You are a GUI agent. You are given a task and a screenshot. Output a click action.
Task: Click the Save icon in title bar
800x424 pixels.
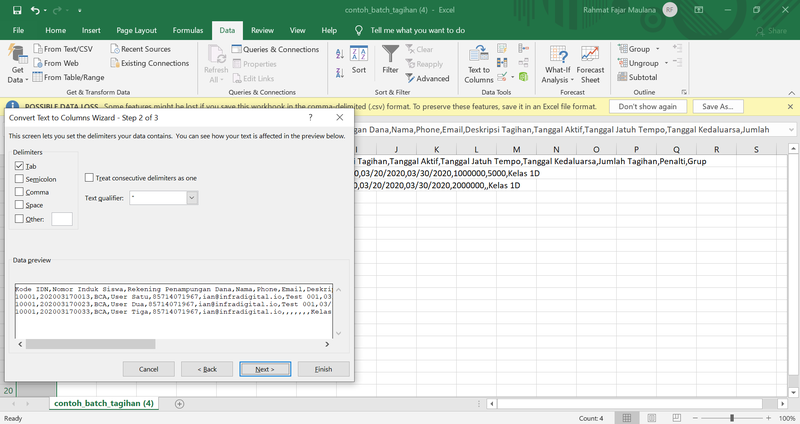(x=17, y=10)
